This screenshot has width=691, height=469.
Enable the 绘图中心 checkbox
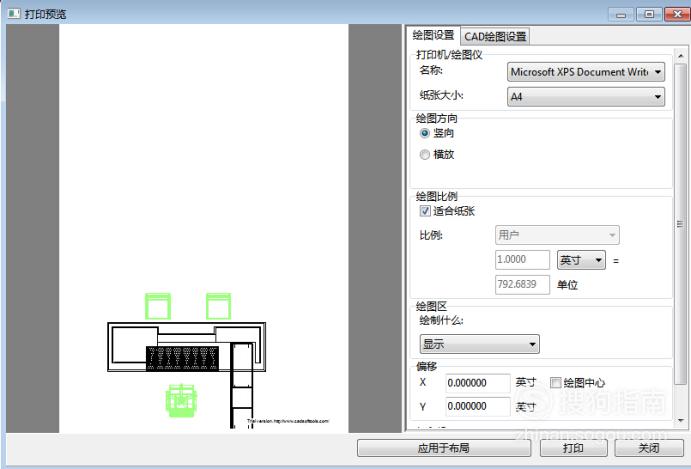coord(556,383)
